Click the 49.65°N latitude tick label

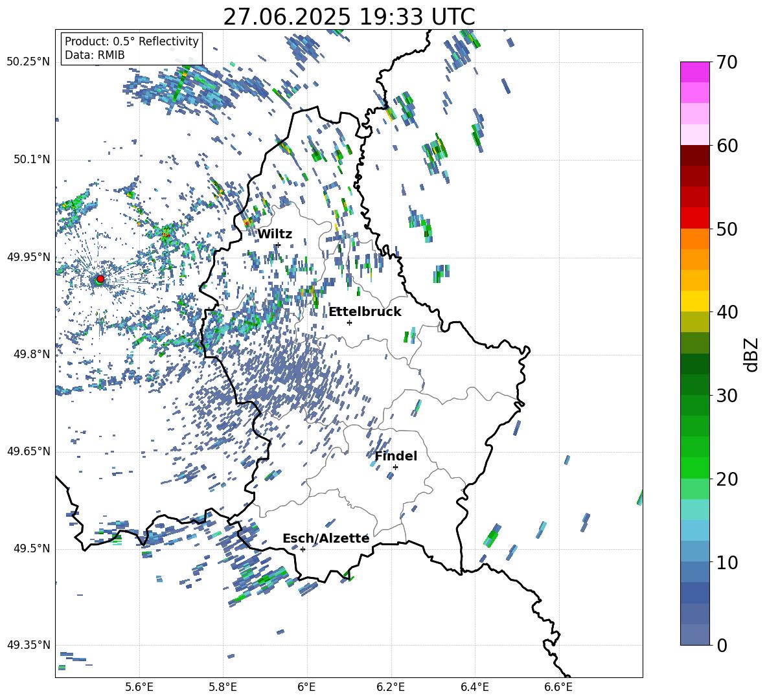[28, 451]
